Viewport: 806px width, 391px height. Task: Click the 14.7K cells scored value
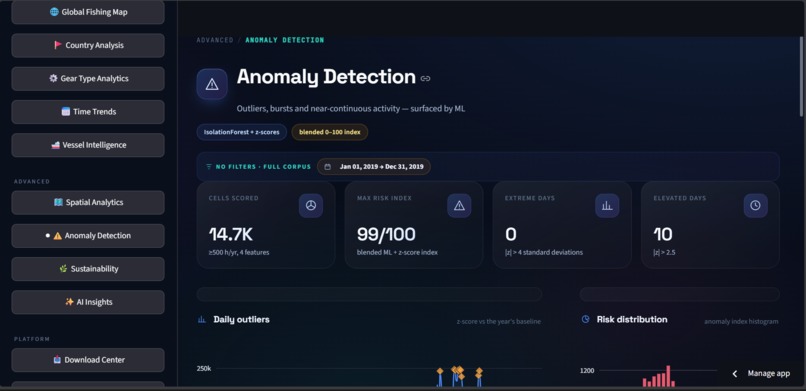click(231, 234)
